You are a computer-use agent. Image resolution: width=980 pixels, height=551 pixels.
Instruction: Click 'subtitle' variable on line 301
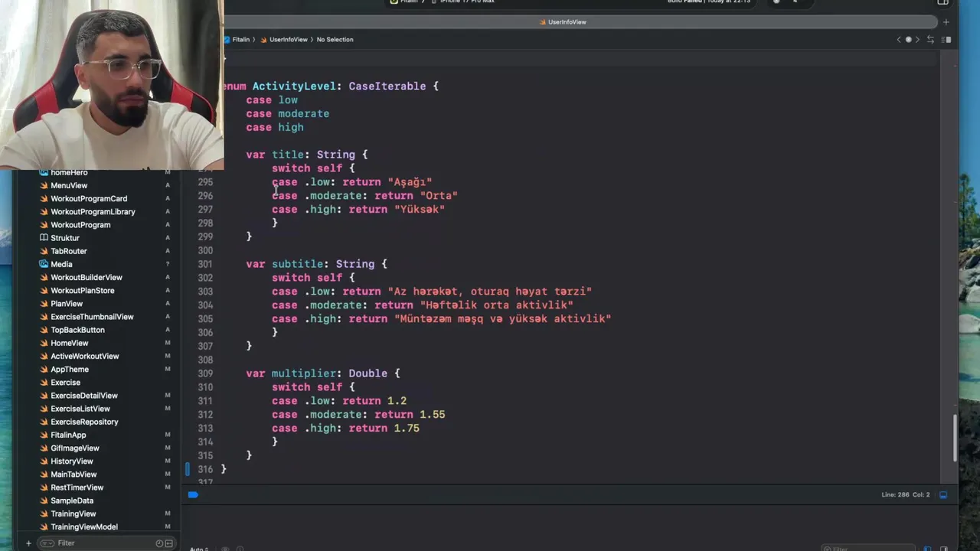[297, 264]
